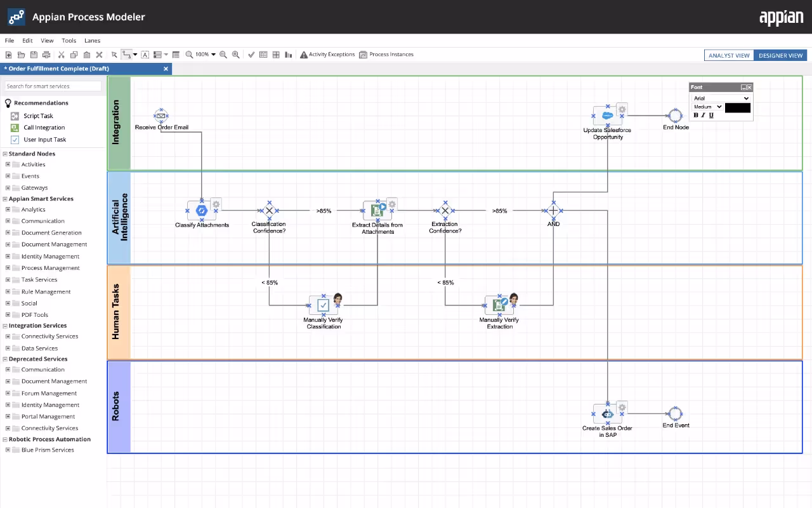
Task: Open the font color swatch
Action: [x=737, y=107]
